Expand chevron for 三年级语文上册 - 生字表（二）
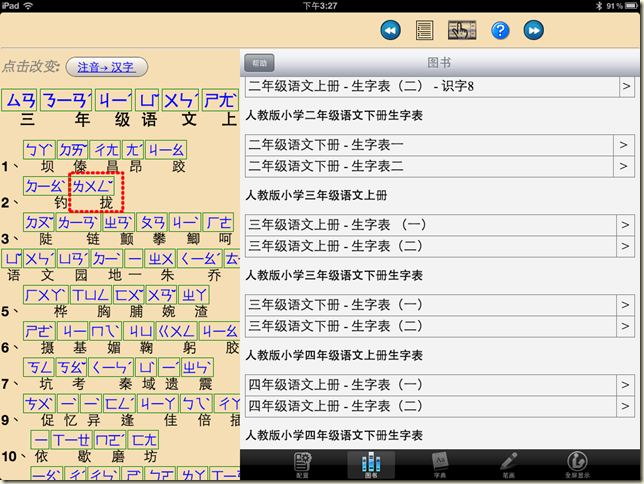This screenshot has width=644, height=484. (x=625, y=246)
